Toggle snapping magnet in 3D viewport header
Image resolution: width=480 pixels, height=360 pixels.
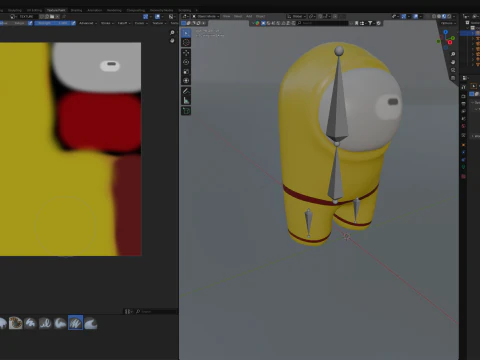[x=320, y=16]
